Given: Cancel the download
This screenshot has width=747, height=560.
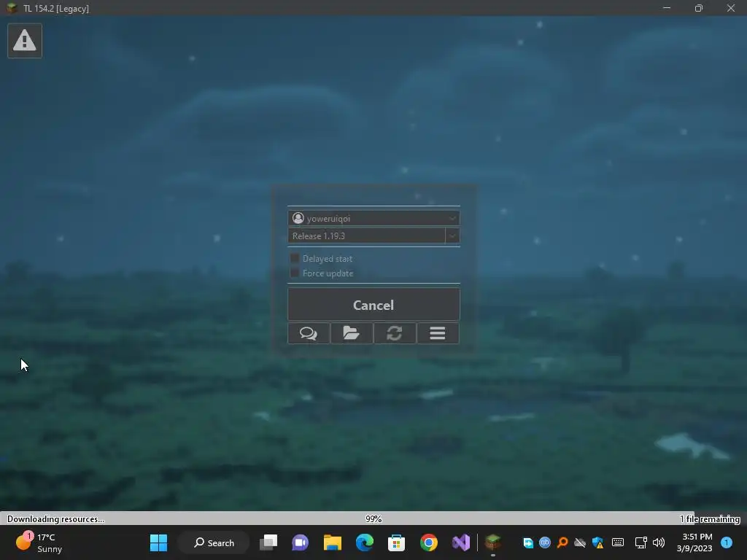Looking at the screenshot, I should pos(373,305).
